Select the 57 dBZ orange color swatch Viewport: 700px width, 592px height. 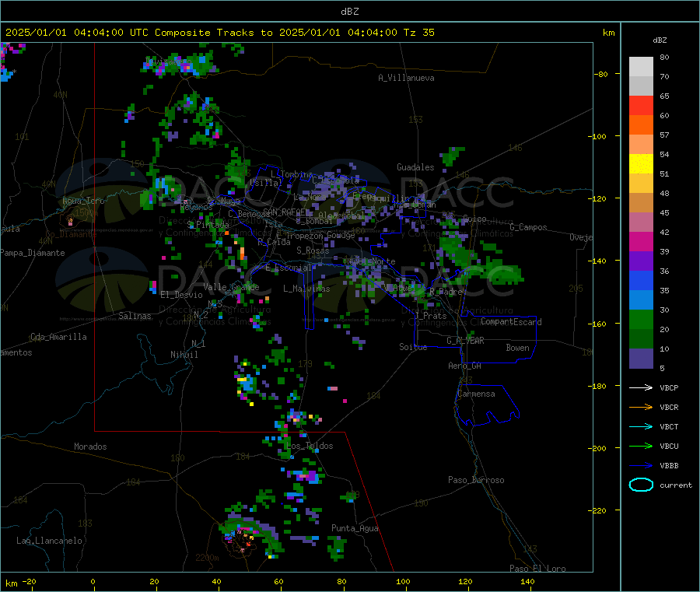click(641, 125)
